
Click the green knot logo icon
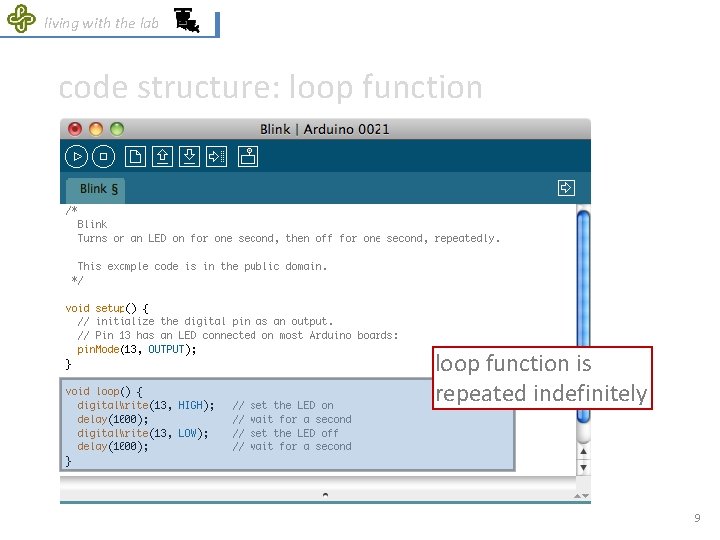(21, 18)
